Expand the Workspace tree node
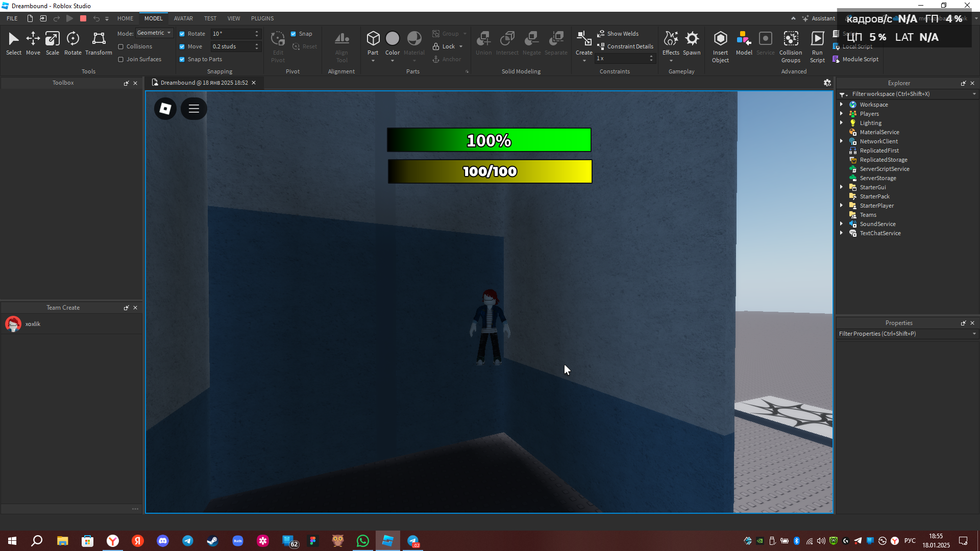980x551 pixels. tap(842, 105)
